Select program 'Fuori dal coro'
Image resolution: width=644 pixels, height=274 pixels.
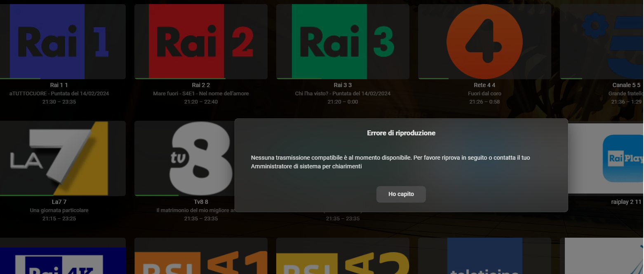click(484, 94)
